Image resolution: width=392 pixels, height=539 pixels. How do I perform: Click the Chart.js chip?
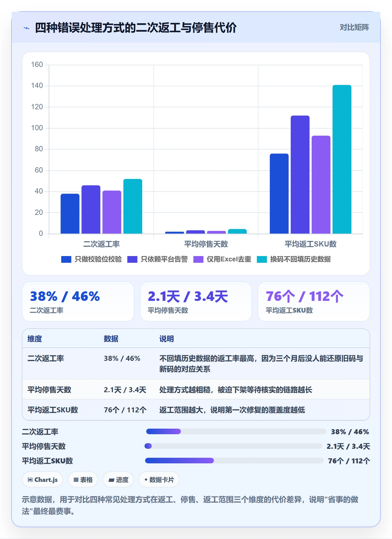[43, 480]
